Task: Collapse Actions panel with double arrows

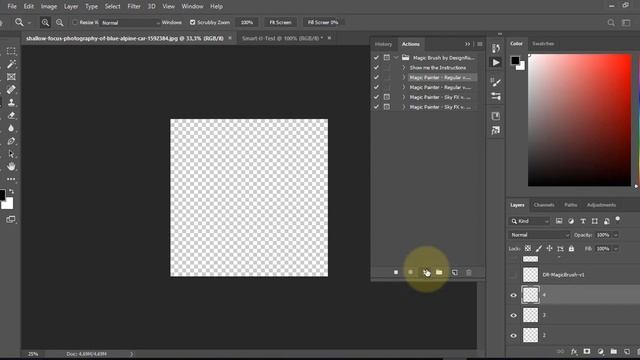Action: (x=468, y=44)
